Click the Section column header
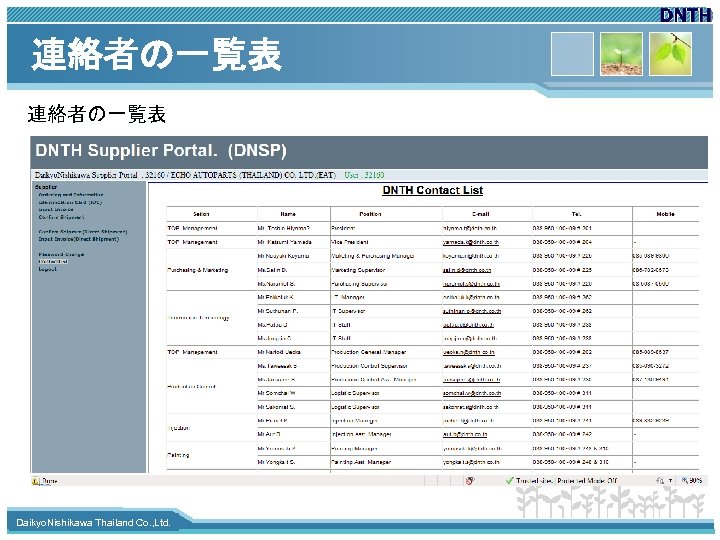Viewport: 720px width, 540px height. [202, 214]
